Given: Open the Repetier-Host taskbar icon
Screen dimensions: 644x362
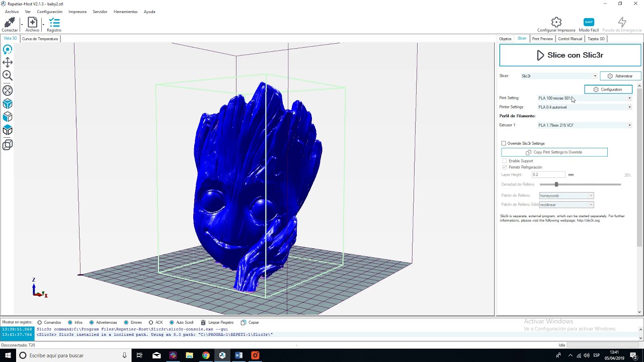Looking at the screenshot, I should click(222, 355).
